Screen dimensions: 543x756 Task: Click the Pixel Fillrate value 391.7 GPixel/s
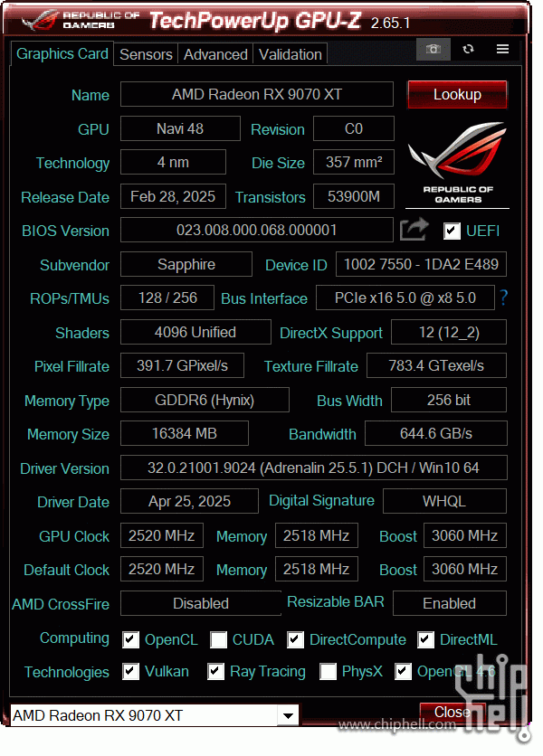point(182,365)
